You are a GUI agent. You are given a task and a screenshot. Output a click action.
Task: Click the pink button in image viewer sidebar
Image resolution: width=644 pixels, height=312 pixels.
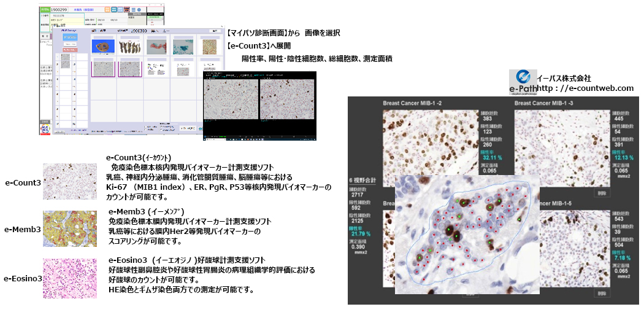(71, 50)
